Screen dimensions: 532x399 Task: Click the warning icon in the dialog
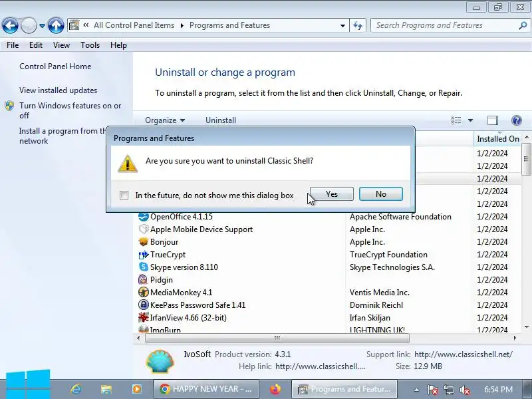pyautogui.click(x=128, y=164)
